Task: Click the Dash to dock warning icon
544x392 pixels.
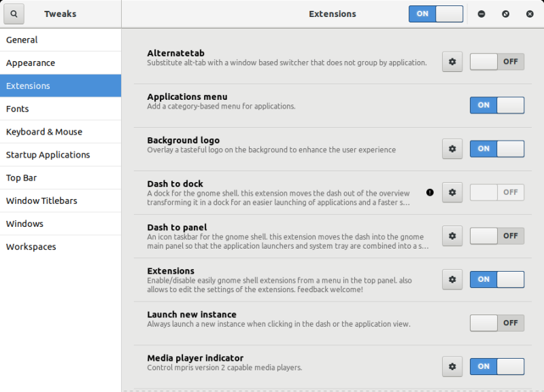Action: (430, 192)
